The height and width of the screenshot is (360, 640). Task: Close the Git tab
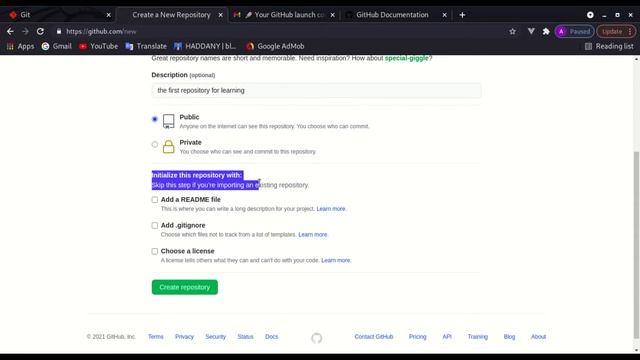(108, 15)
